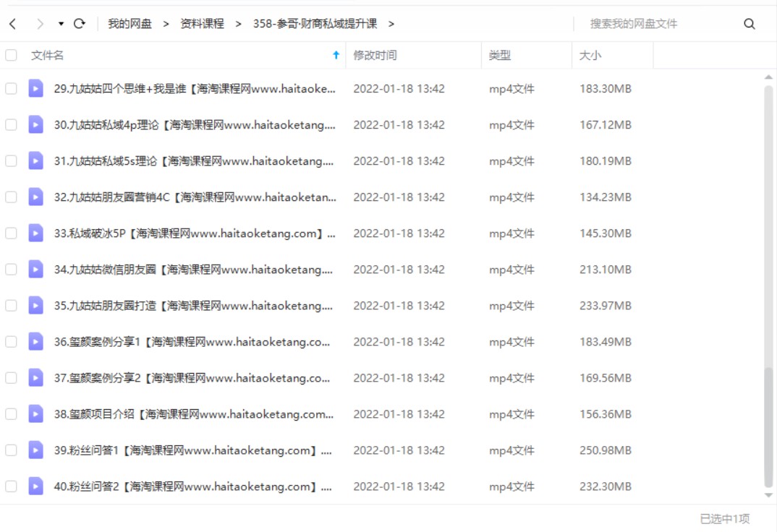Open the navigation history dropdown arrow

point(61,23)
